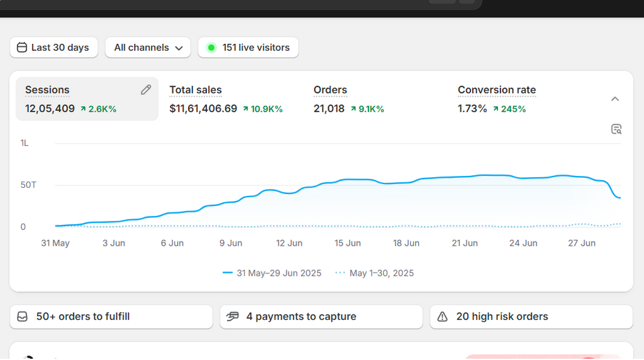The height and width of the screenshot is (360, 644).
Task: Click the 10.9K% sales increase indicator
Action: [x=263, y=109]
